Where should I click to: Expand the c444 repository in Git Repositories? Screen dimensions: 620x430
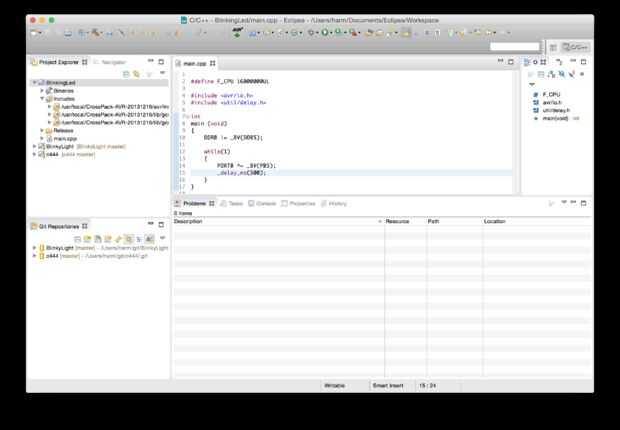click(34, 256)
